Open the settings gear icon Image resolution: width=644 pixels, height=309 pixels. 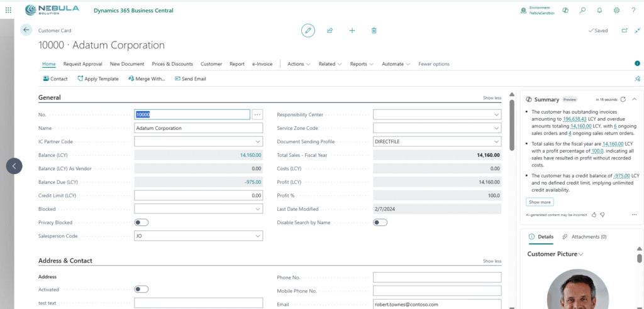[616, 11]
